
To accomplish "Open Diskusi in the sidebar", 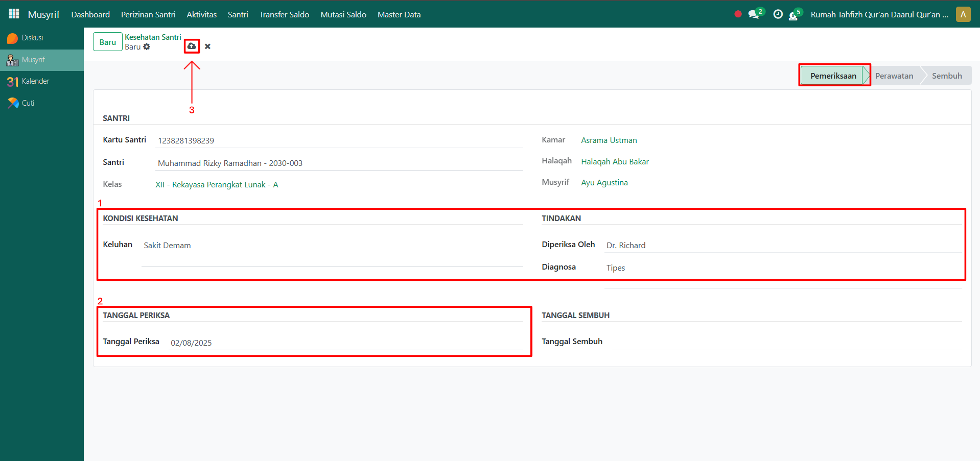I will (x=32, y=38).
